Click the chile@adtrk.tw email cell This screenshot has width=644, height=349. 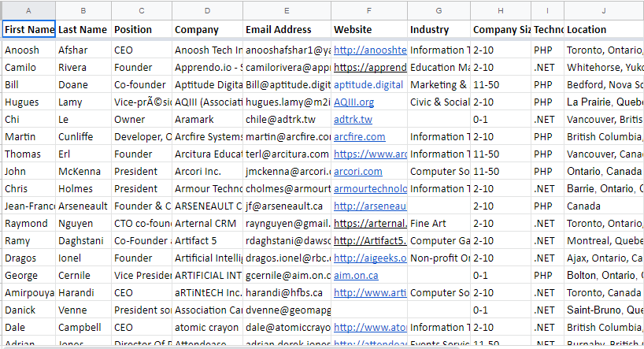point(287,119)
